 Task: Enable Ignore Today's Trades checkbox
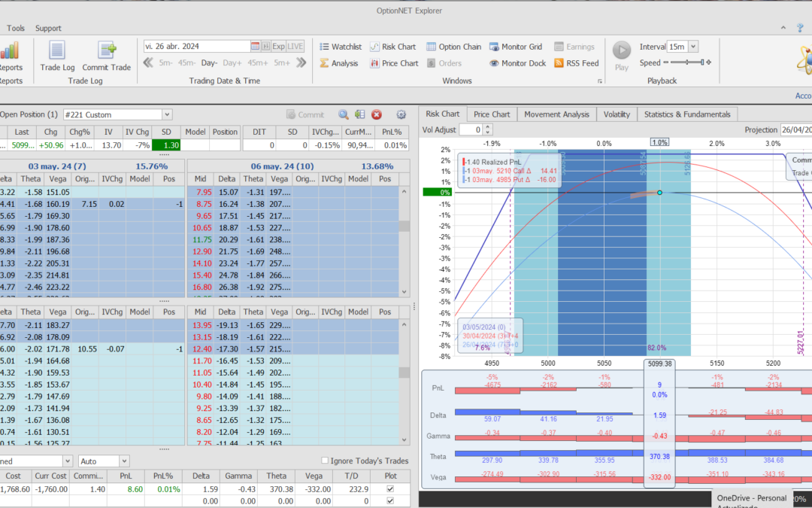click(x=325, y=461)
